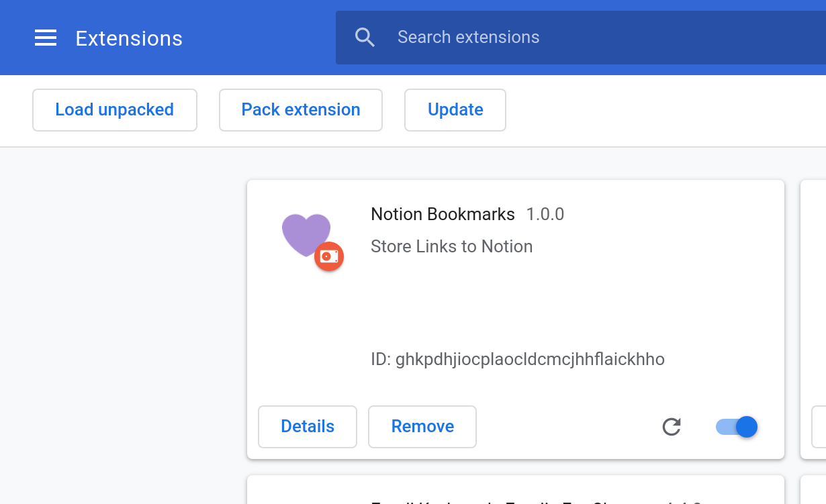Disable the Notion Bookmarks extension toggle
The width and height of the screenshot is (826, 504).
coord(737,427)
